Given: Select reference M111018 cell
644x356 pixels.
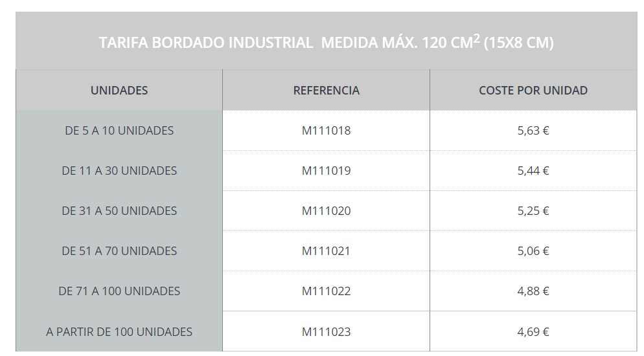Looking at the screenshot, I should (x=326, y=130).
